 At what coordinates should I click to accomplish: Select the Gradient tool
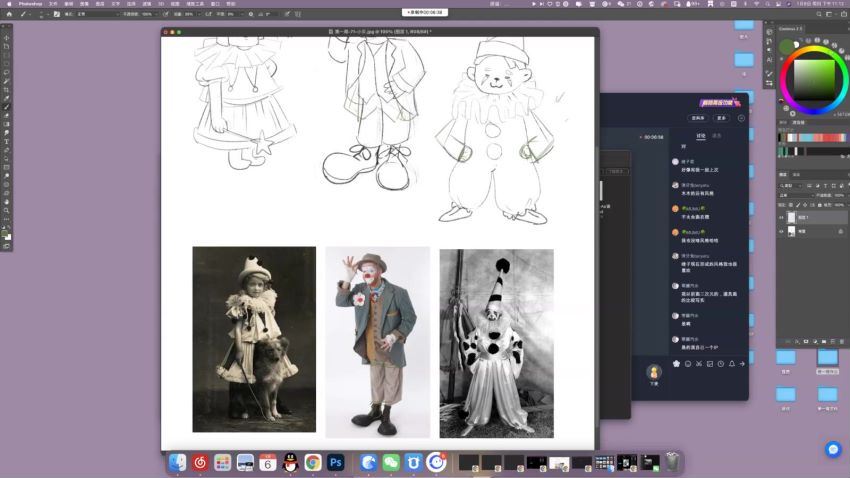(x=7, y=124)
